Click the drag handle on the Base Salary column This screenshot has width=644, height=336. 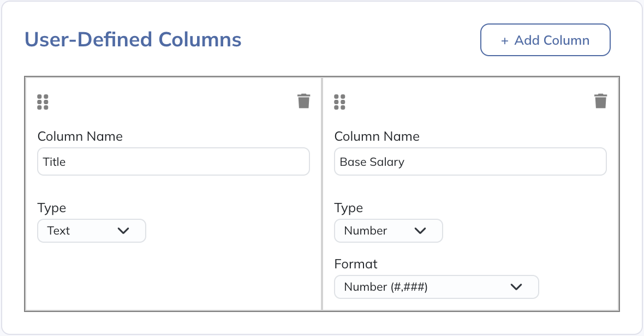(340, 102)
